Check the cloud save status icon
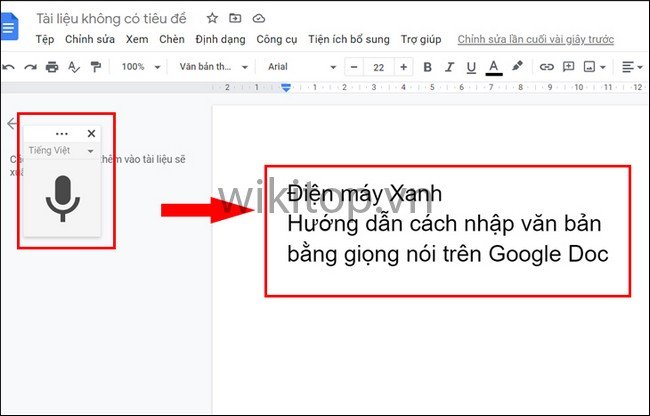 click(x=259, y=18)
